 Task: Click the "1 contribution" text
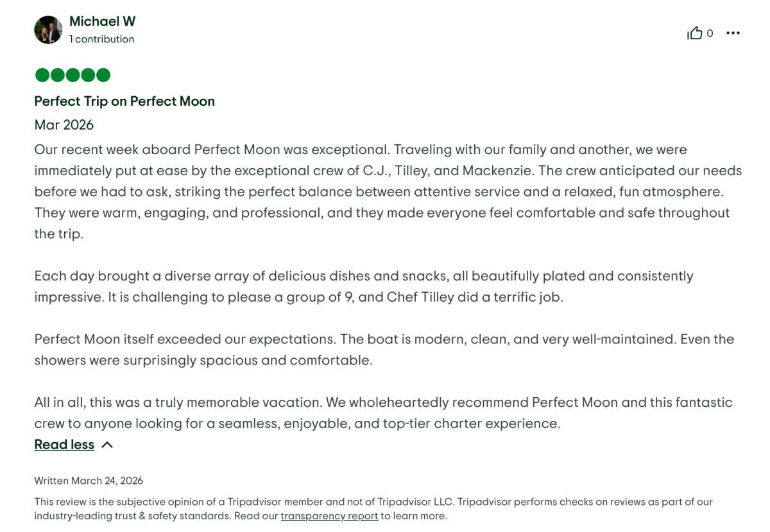pos(101,39)
